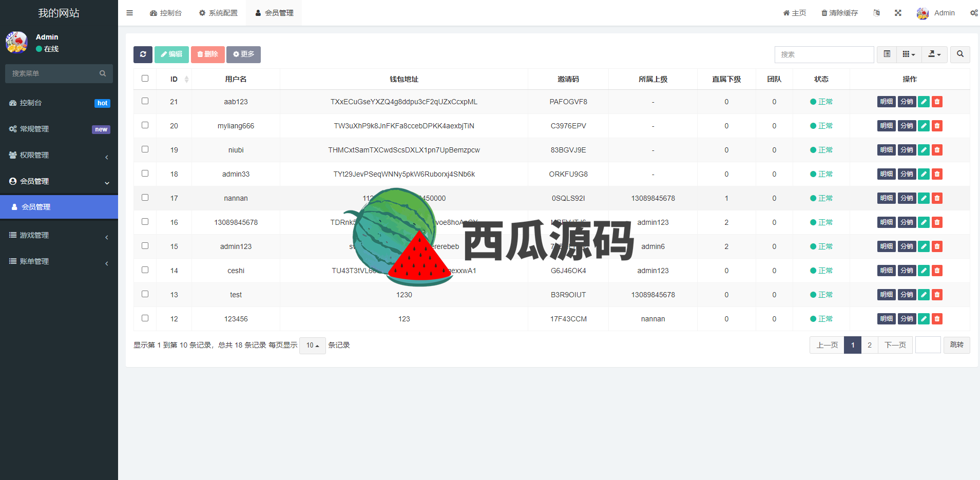This screenshot has height=480, width=980.
Task: Switch to the 系统配置 top tab
Action: (218, 13)
